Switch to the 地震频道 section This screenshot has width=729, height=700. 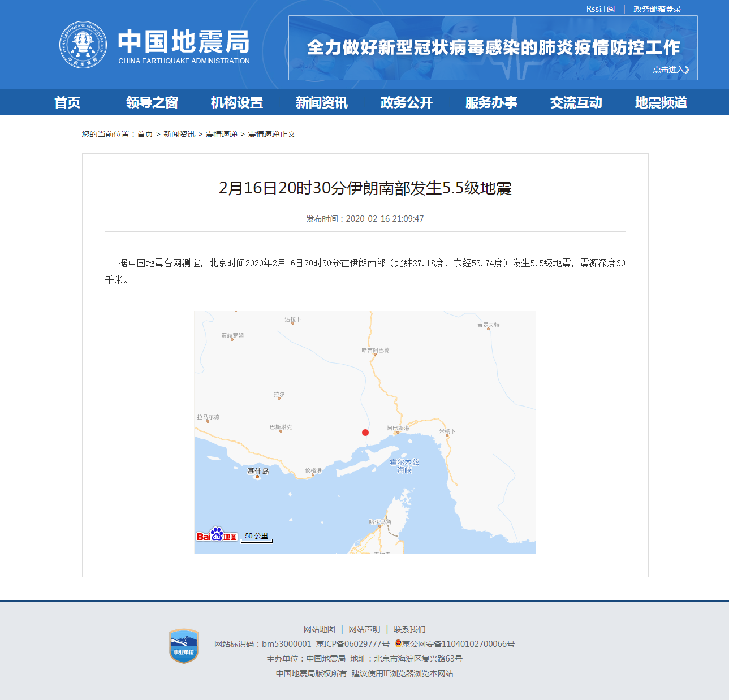[x=660, y=102]
